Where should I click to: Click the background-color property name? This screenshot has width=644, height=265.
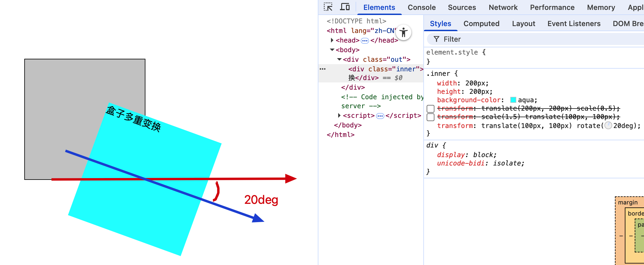pos(469,100)
